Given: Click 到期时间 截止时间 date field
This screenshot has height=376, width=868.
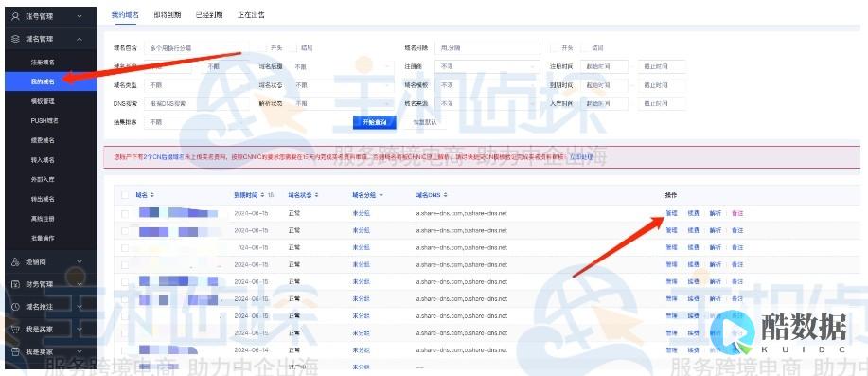Looking at the screenshot, I should coord(662,85).
